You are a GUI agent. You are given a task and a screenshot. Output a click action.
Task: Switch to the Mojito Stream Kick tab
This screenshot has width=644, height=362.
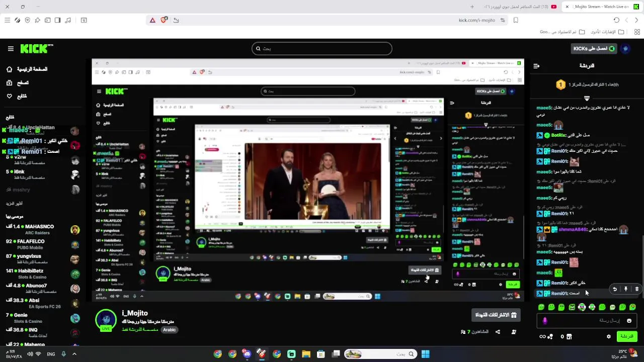(602, 7)
